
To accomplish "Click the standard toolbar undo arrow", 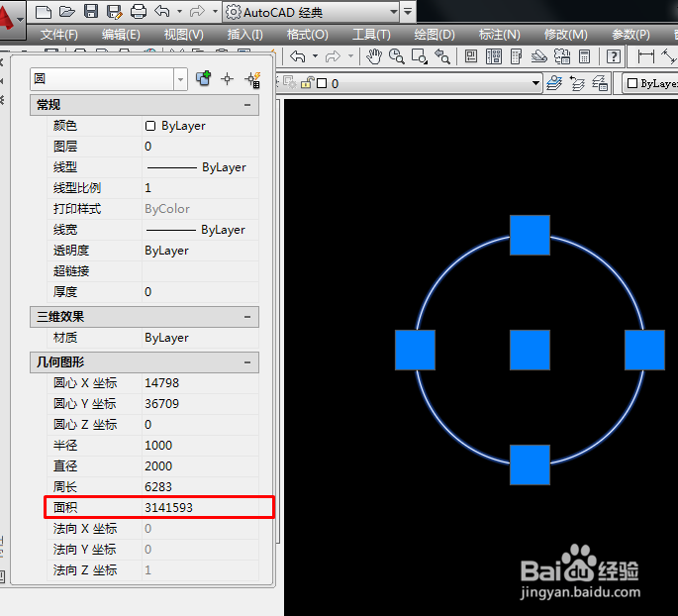I will point(298,56).
